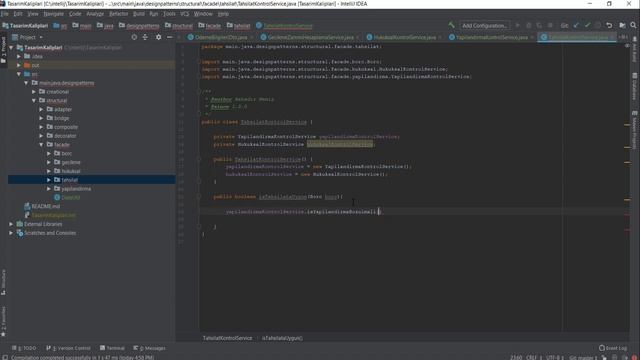Open the Version Control tool window
Screen dimensions: 640x360
[68, 348]
